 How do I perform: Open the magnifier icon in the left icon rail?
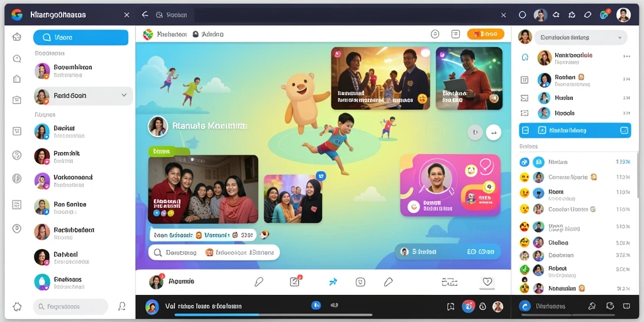point(17,58)
